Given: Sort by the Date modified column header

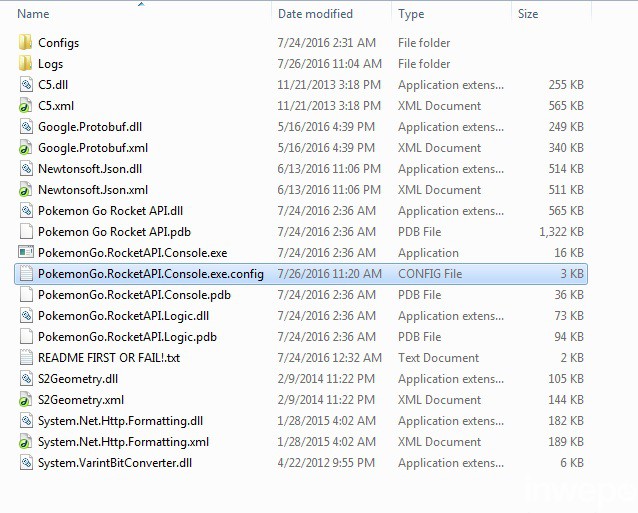Looking at the screenshot, I should pyautogui.click(x=315, y=14).
